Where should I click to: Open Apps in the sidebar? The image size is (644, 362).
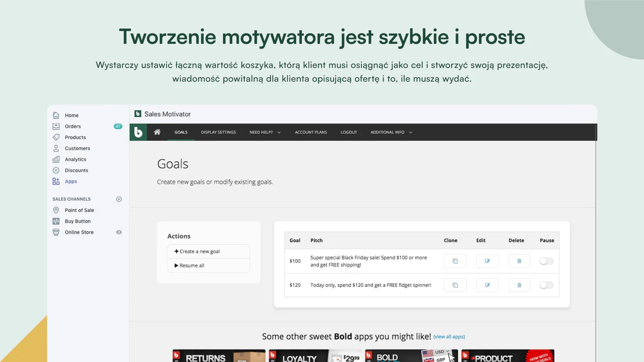pyautogui.click(x=71, y=182)
